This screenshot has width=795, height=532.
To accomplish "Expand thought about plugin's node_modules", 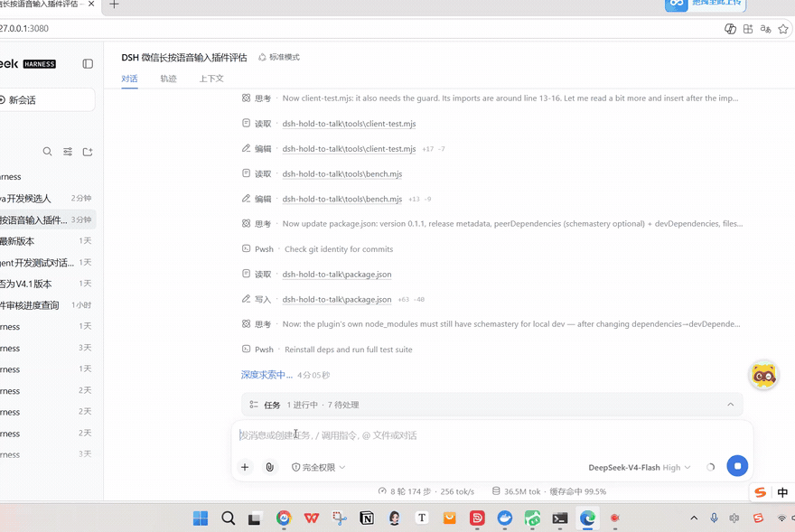I will click(491, 324).
